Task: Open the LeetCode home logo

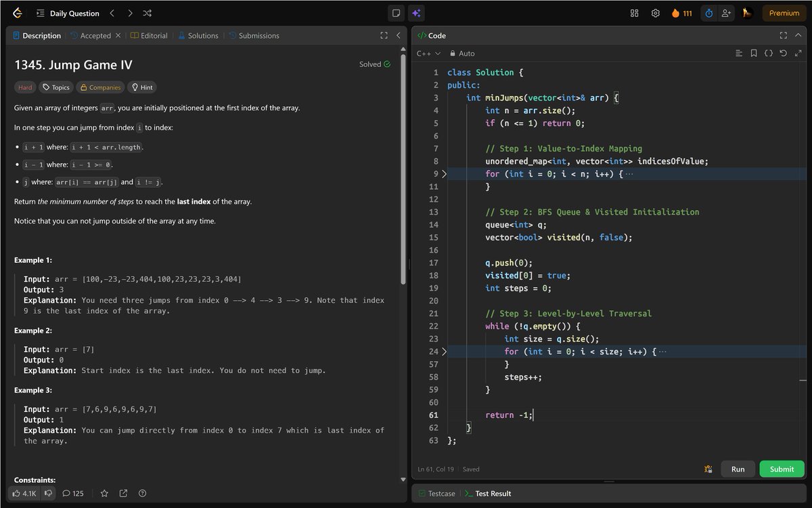Action: (17, 13)
